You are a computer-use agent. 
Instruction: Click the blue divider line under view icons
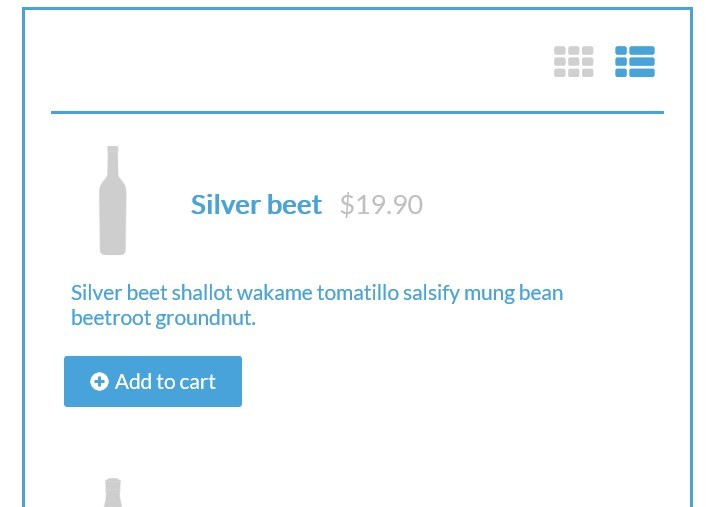point(358,113)
